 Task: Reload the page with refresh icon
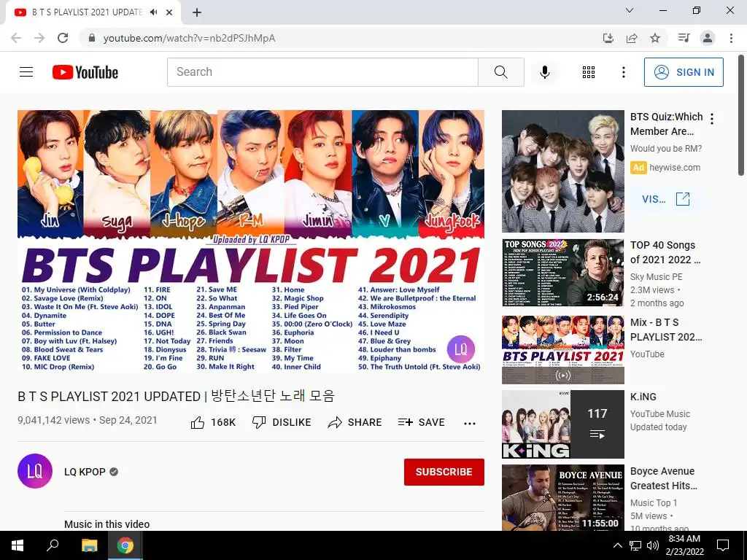[x=63, y=38]
